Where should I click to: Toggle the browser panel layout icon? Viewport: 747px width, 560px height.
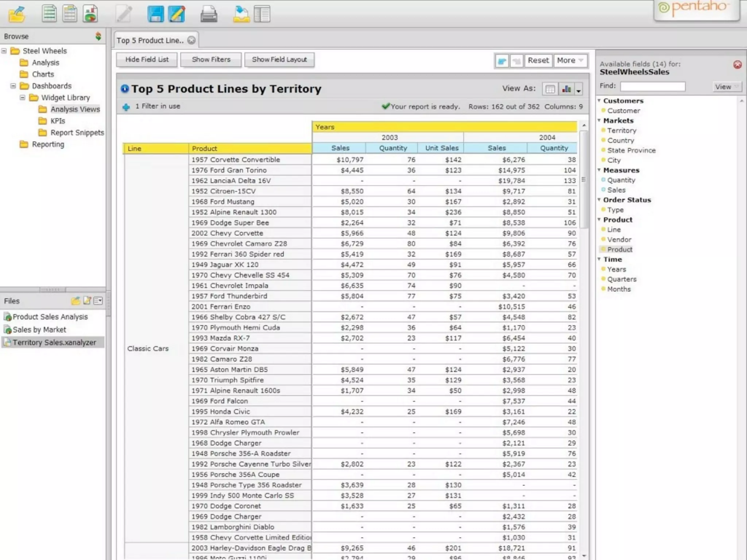[262, 14]
